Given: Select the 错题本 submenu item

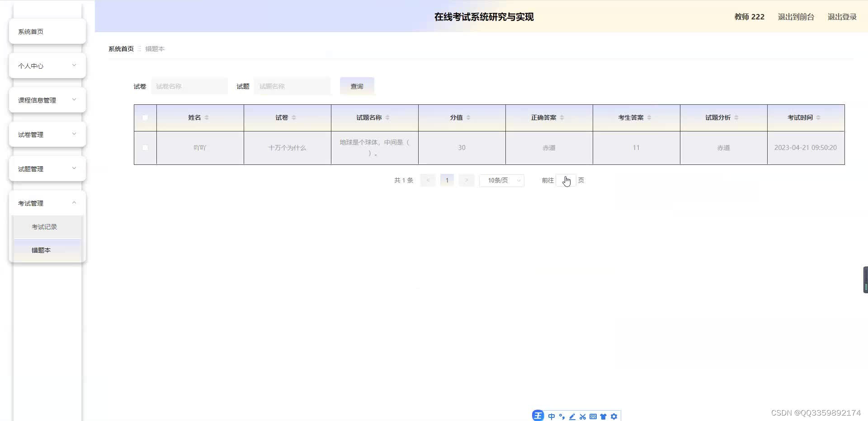Looking at the screenshot, I should pos(47,250).
